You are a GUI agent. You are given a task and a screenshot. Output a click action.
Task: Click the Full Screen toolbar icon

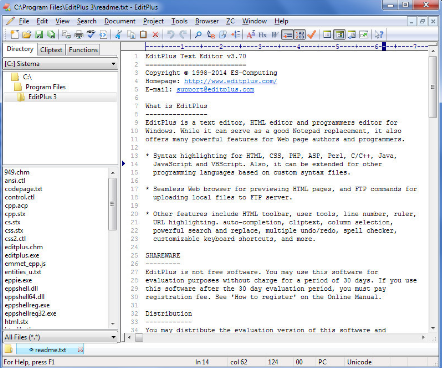point(364,34)
